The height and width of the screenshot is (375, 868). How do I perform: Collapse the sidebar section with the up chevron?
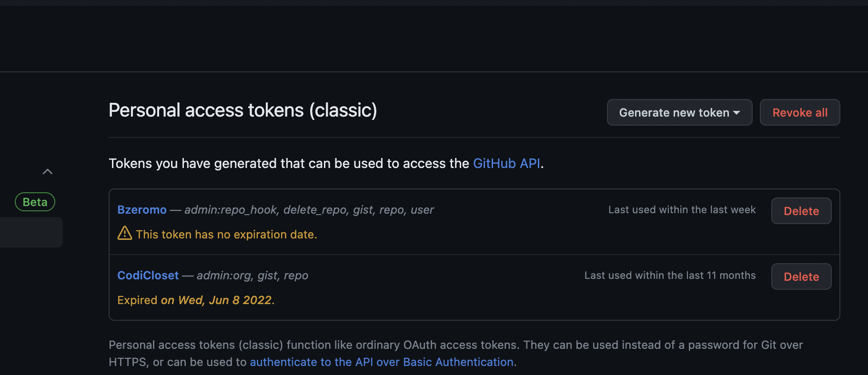click(x=48, y=172)
